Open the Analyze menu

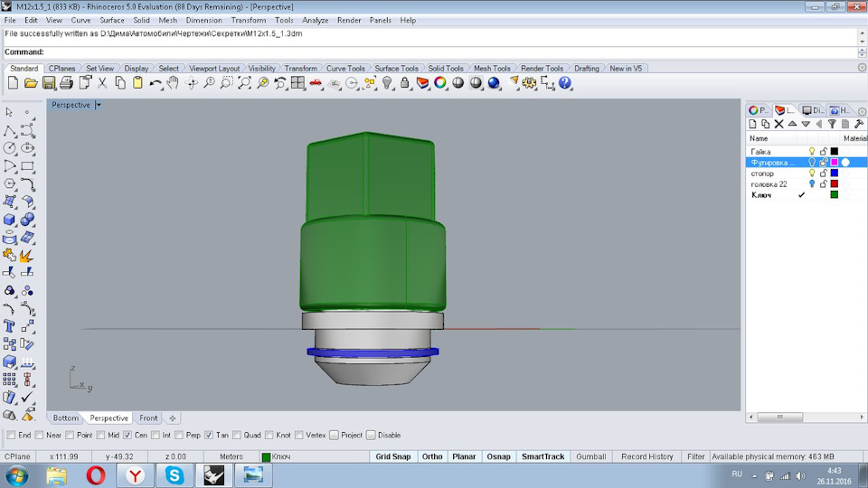(315, 20)
